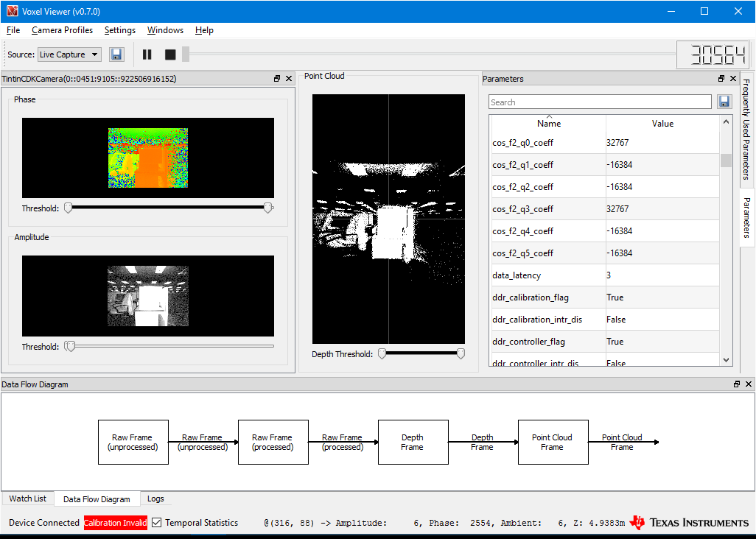This screenshot has height=539, width=756.
Task: Click the Amplitude image view
Action: click(148, 296)
